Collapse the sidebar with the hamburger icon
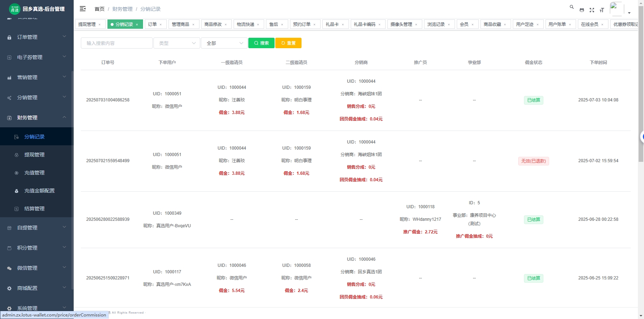The width and height of the screenshot is (644, 319). 83,9
